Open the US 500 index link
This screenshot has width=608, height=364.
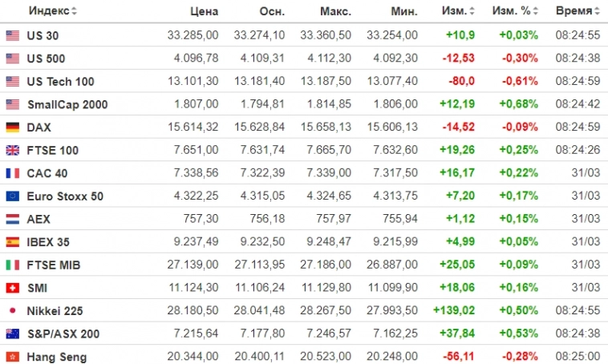coord(47,59)
